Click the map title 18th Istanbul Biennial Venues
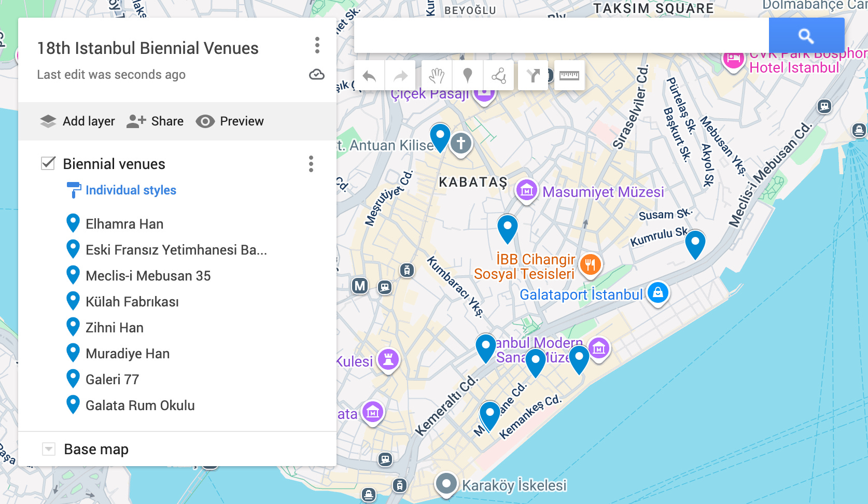The width and height of the screenshot is (868, 504). tap(148, 48)
